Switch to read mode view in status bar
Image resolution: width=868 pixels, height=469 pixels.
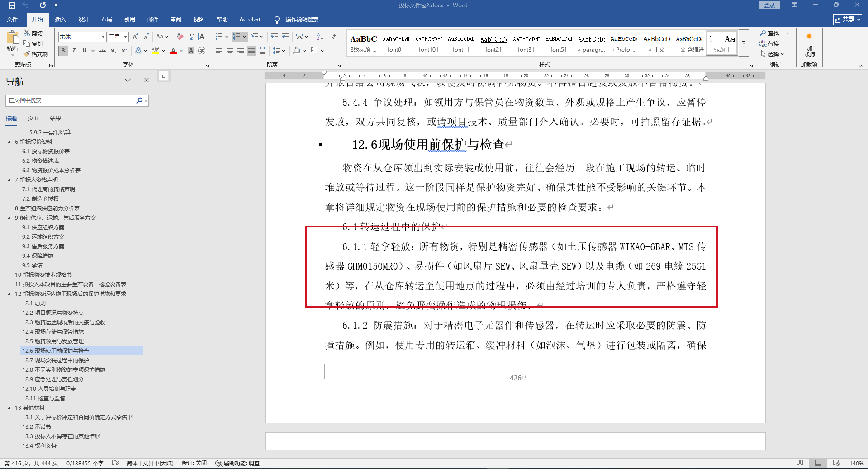click(x=800, y=463)
